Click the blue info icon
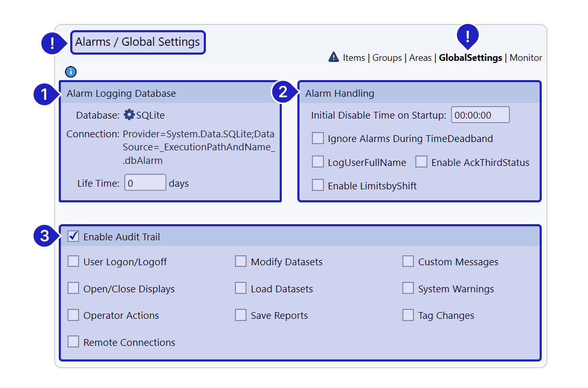 click(x=71, y=72)
